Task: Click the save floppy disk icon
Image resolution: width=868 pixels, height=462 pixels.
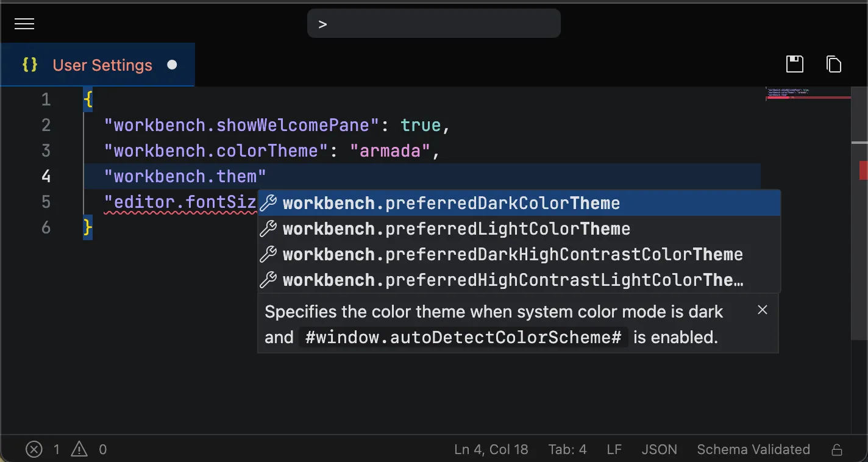Action: pos(795,64)
